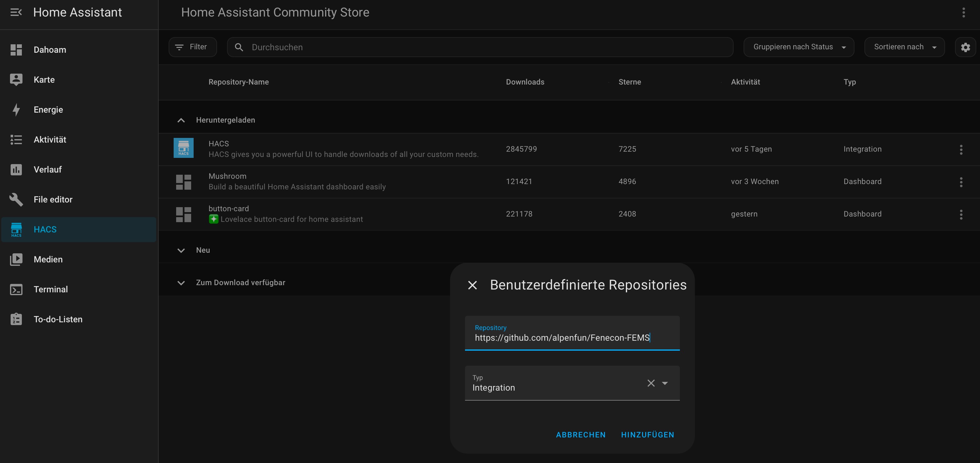Click the Abbrechen button
Viewport: 980px width, 463px height.
pyautogui.click(x=581, y=435)
